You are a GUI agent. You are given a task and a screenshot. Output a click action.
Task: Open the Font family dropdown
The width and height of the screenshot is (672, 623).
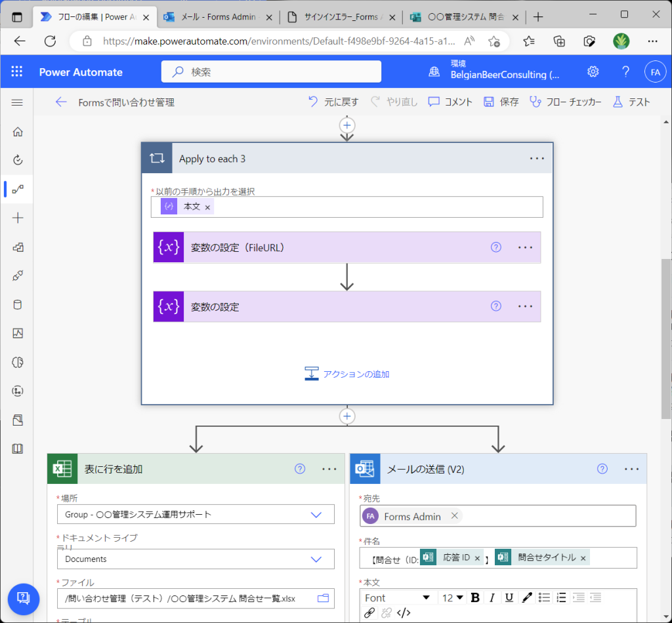pyautogui.click(x=397, y=597)
